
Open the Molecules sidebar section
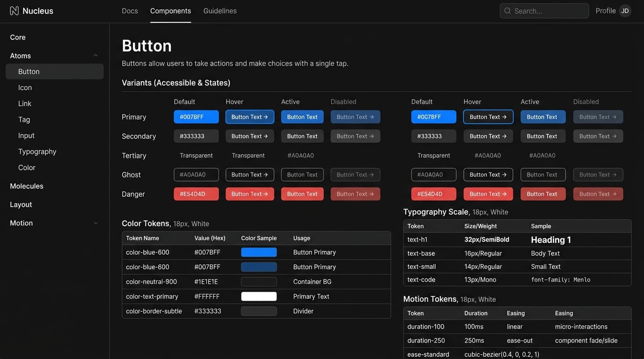[27, 186]
